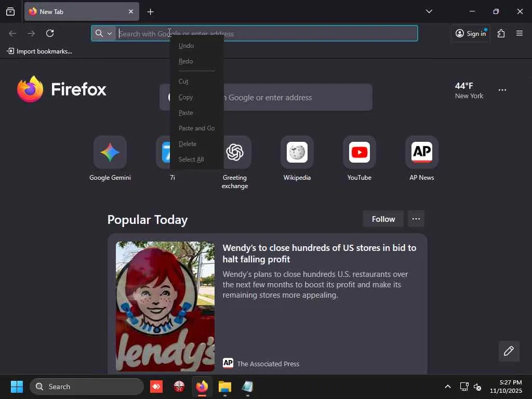This screenshot has height=399, width=532.
Task: Open a new tab with plus button
Action: click(x=150, y=12)
